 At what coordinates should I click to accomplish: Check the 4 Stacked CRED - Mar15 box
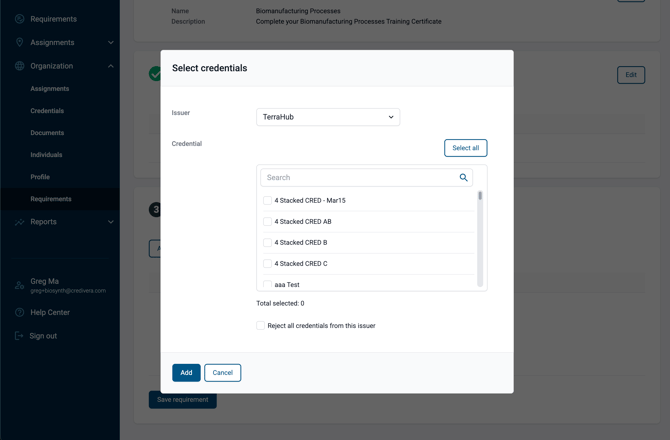267,200
